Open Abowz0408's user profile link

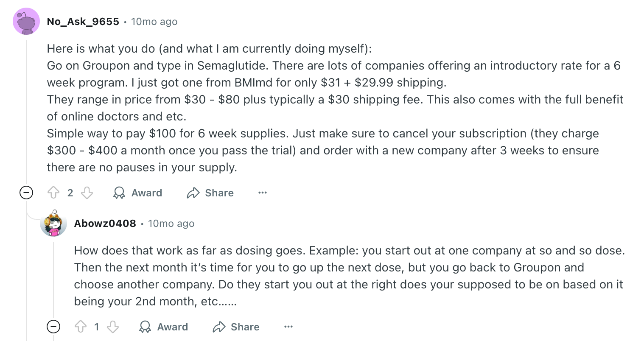coord(105,224)
